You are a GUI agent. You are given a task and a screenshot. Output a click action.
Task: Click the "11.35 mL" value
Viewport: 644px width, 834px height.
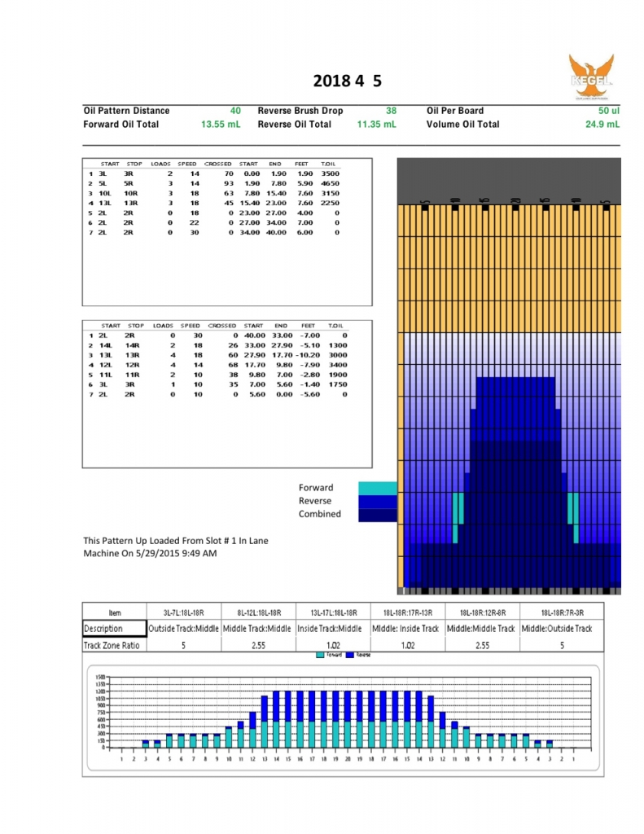click(x=376, y=124)
